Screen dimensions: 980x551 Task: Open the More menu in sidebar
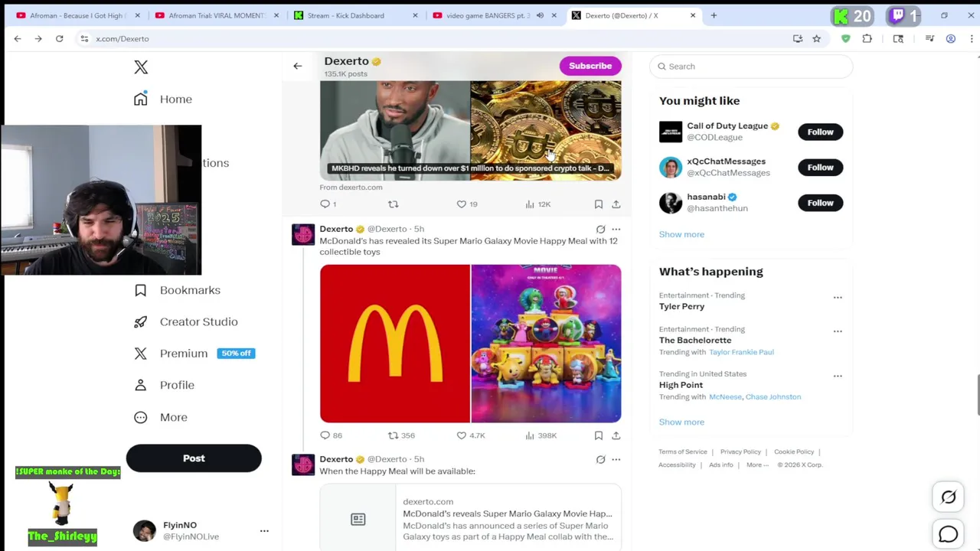tap(173, 417)
